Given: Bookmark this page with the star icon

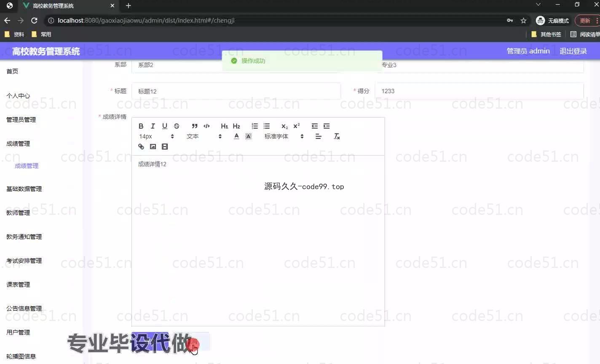Looking at the screenshot, I should pyautogui.click(x=523, y=20).
